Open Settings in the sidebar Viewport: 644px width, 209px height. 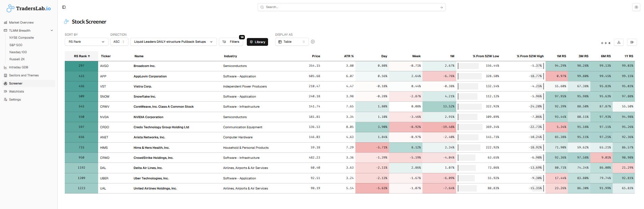pos(15,100)
